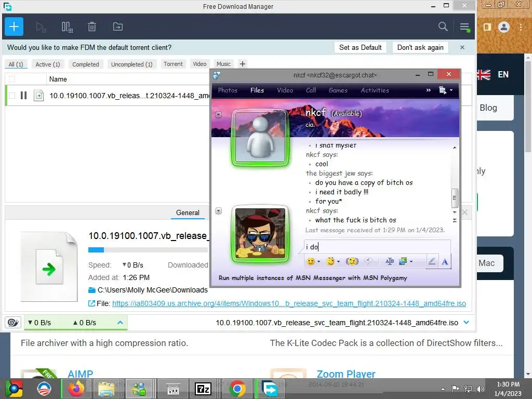The height and width of the screenshot is (399, 532).
Task: Click the volume speaker tray icon
Action: pos(480,389)
